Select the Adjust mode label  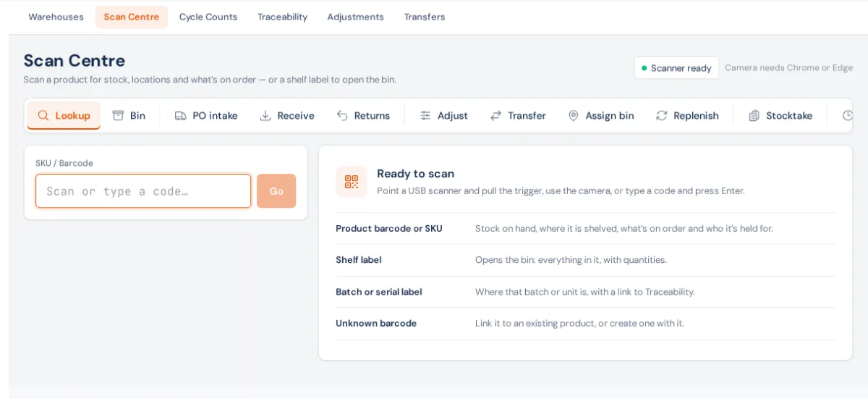453,116
